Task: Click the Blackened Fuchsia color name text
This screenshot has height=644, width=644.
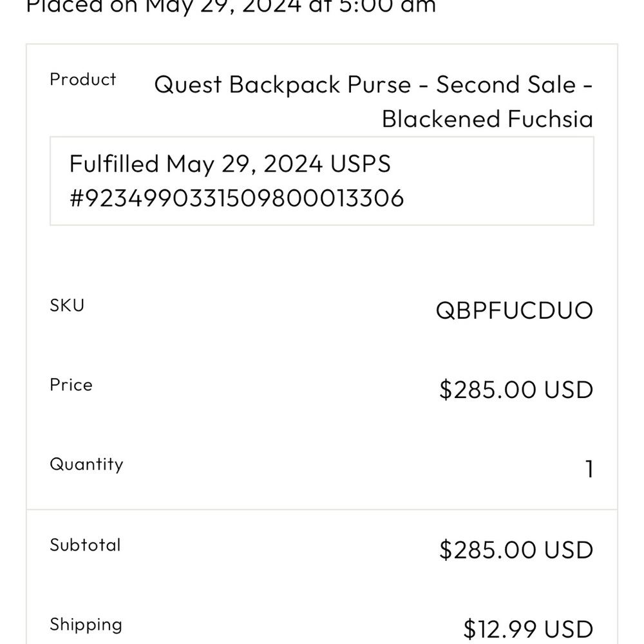Action: coord(488,119)
